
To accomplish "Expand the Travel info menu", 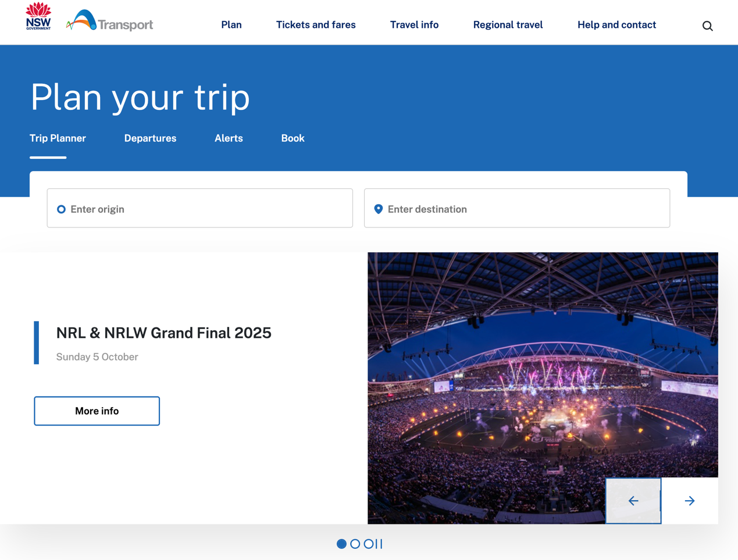I will point(414,25).
